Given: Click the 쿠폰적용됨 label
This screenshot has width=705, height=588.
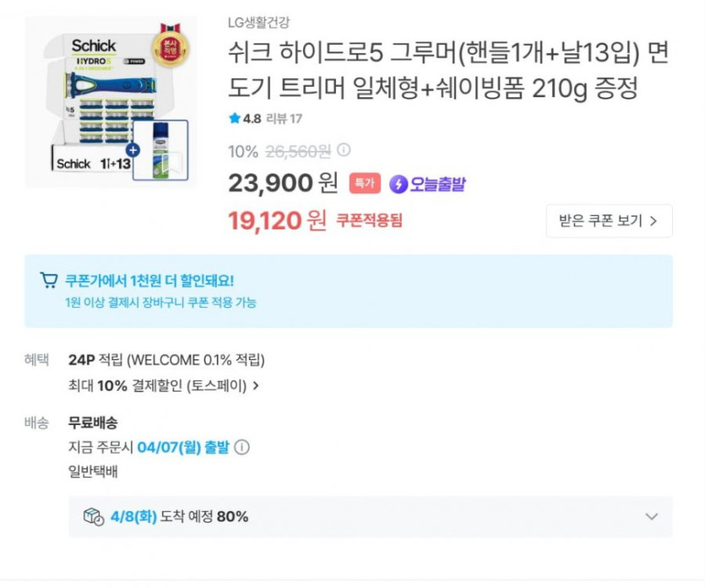Looking at the screenshot, I should pyautogui.click(x=369, y=221).
